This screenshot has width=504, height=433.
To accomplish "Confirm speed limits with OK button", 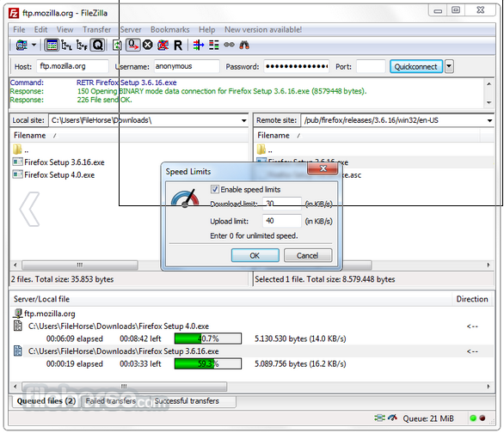I will click(255, 255).
